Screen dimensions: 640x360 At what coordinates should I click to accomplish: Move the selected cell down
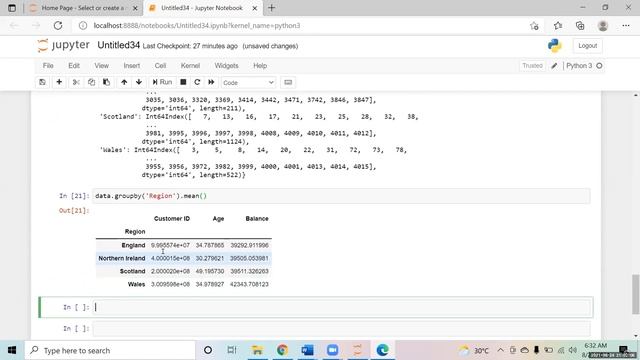pos(139,82)
